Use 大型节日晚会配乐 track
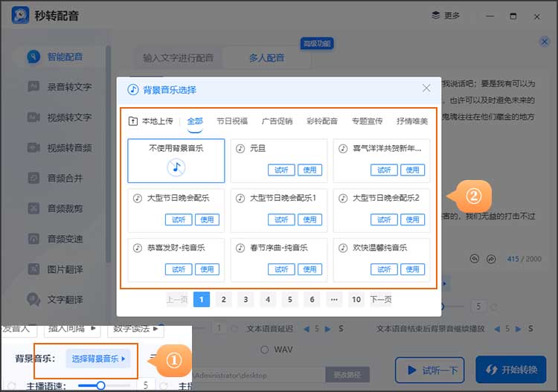Viewport: 558px width, 392px height. (207, 220)
